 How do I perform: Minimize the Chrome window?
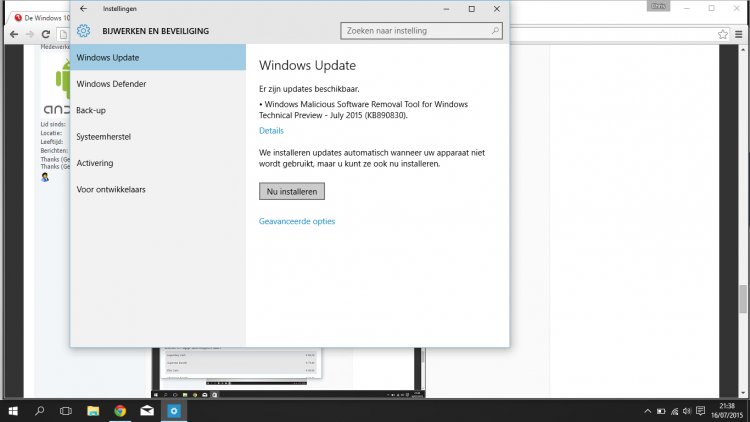click(687, 8)
